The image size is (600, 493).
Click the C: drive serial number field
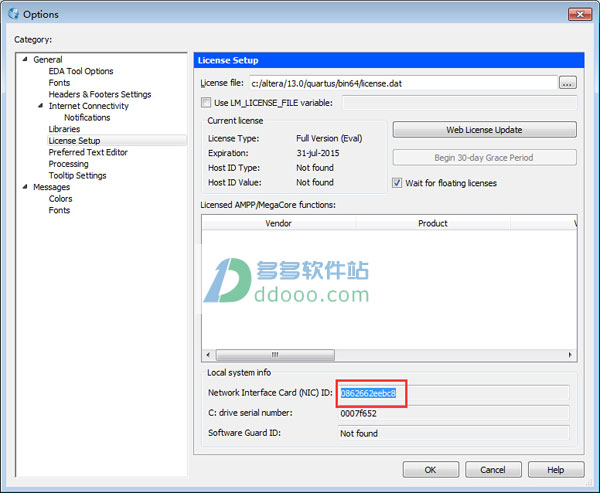click(454, 413)
